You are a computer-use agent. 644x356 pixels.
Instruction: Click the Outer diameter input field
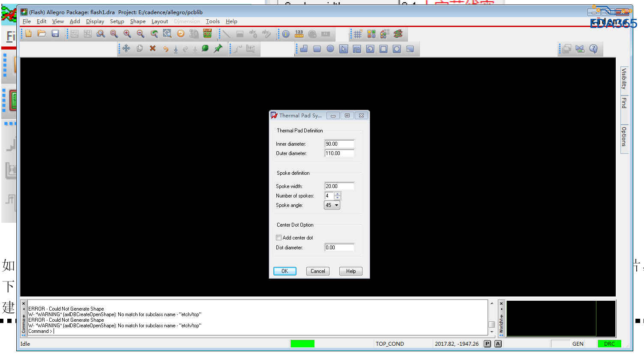click(339, 153)
